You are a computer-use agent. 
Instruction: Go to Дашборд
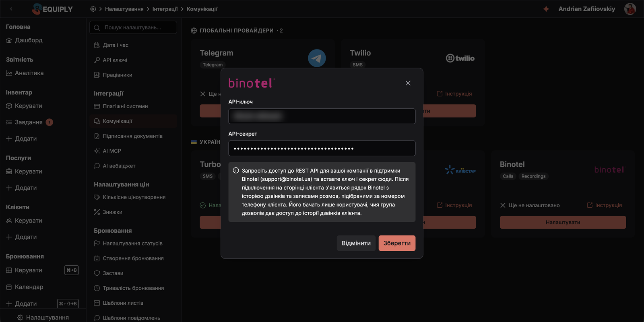pyautogui.click(x=24, y=40)
